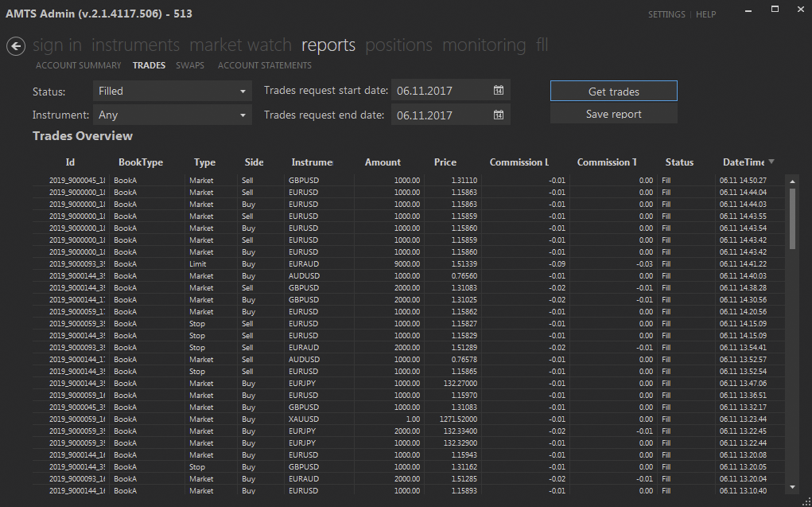The width and height of the screenshot is (812, 507).
Task: Sort by Type column header
Action: point(204,162)
